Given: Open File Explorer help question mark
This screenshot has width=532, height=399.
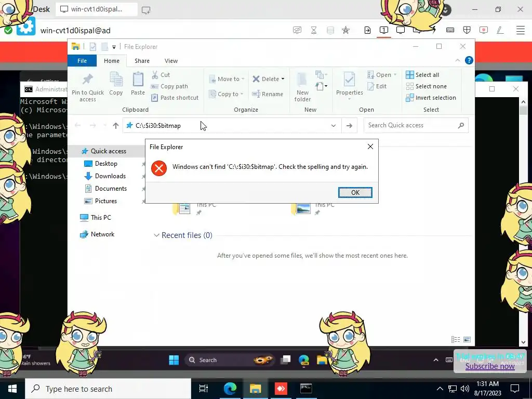Looking at the screenshot, I should pos(469,60).
